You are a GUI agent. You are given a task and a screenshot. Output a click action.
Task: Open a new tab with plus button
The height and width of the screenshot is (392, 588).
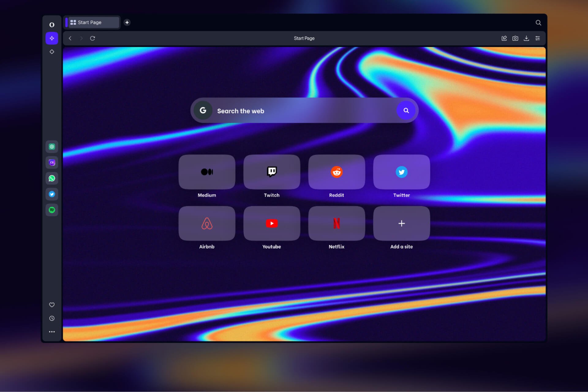127,22
